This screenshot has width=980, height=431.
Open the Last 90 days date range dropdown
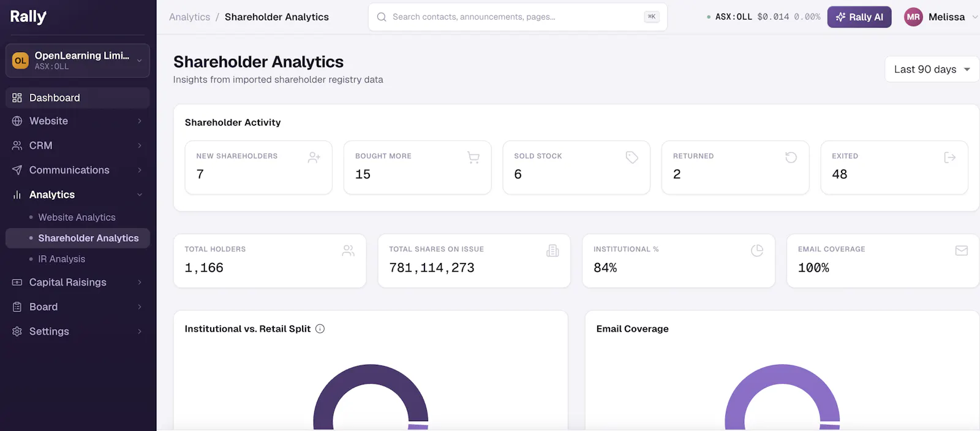click(x=932, y=69)
